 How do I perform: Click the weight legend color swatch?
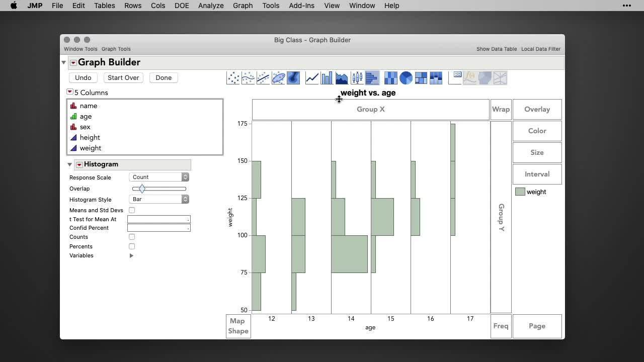pos(520,192)
